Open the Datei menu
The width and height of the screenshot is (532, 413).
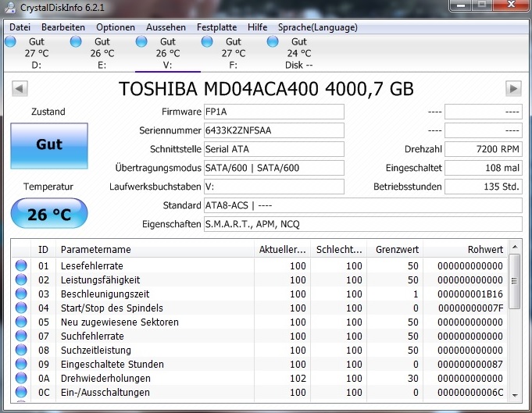tap(20, 27)
